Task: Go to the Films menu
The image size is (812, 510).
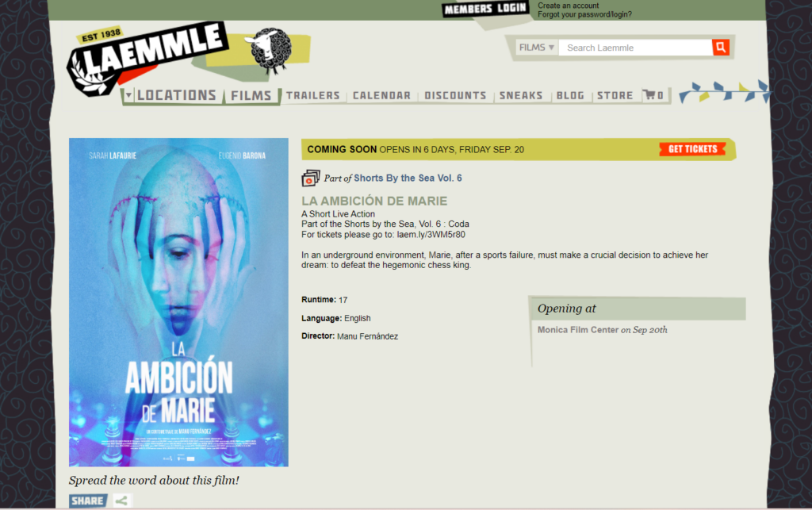Action: [251, 96]
